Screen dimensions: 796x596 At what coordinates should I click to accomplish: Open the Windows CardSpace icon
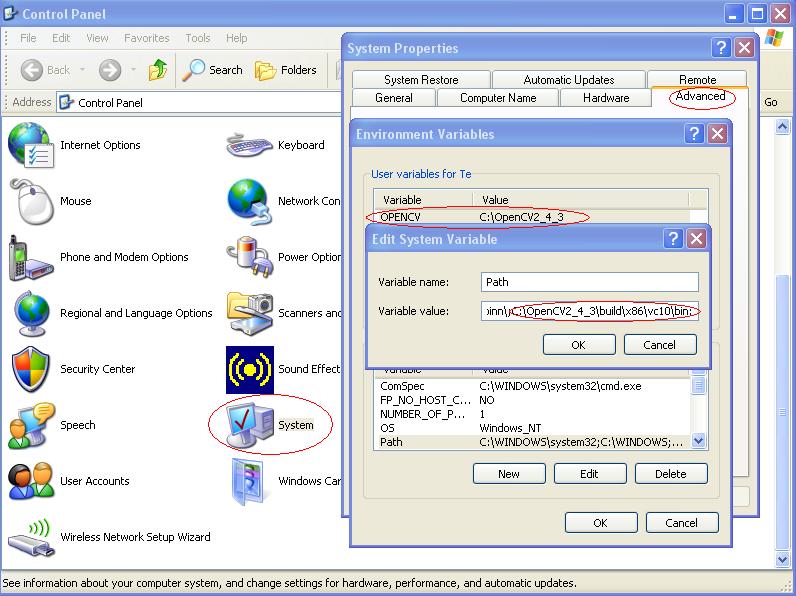(247, 481)
